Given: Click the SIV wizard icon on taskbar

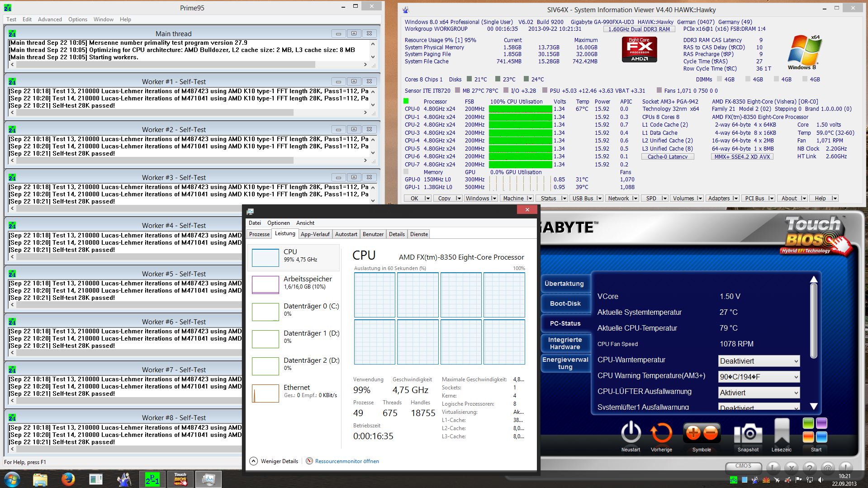Looking at the screenshot, I should pos(124,479).
